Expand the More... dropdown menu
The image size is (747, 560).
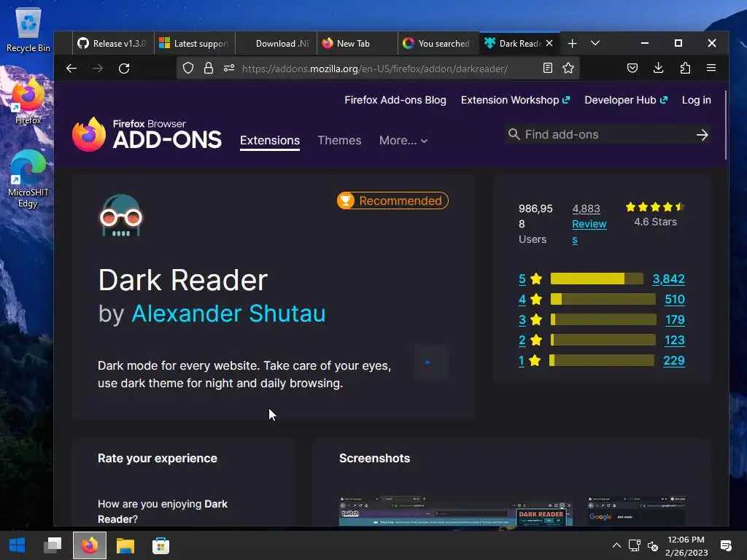(x=403, y=141)
